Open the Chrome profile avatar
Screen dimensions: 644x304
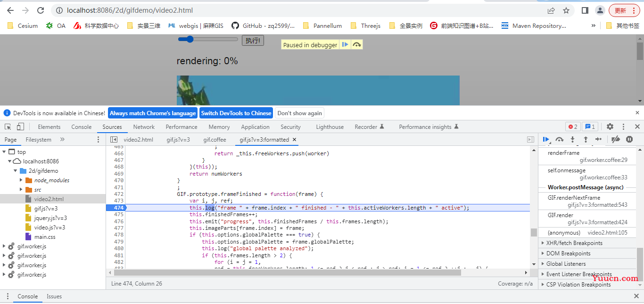pos(600,10)
